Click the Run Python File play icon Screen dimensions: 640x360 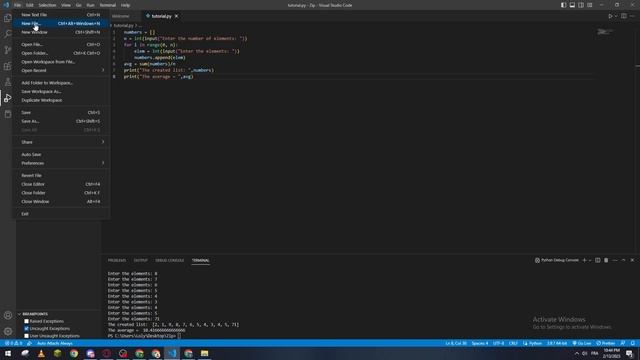610,16
